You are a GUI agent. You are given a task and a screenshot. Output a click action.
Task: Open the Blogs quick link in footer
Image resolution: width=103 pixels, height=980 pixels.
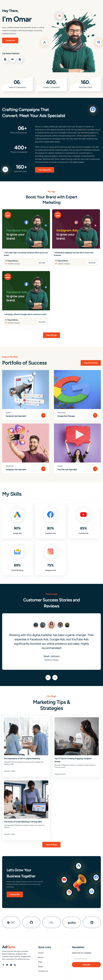click(41, 966)
